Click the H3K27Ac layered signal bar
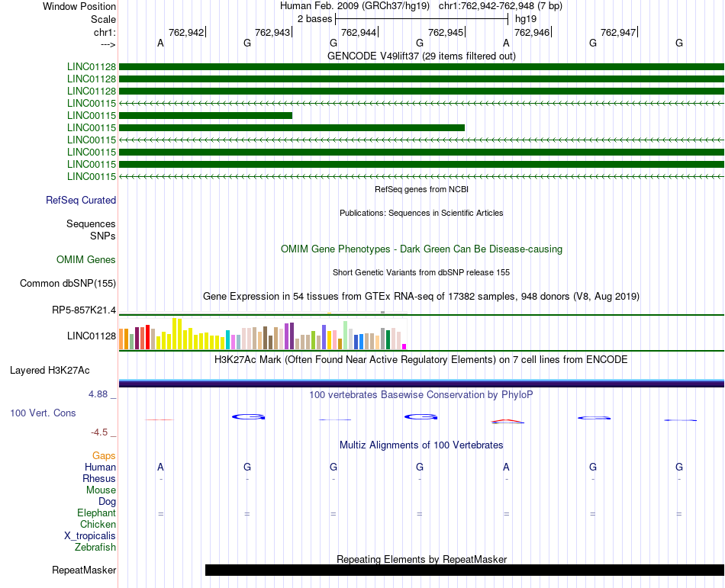Viewport: 725px width, 588px height. 421,384
